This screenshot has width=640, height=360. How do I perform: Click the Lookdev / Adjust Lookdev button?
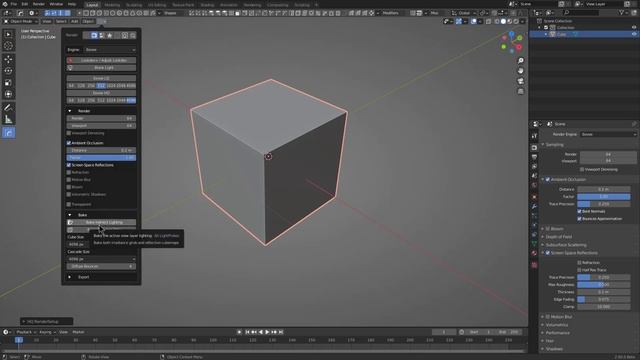tap(101, 60)
